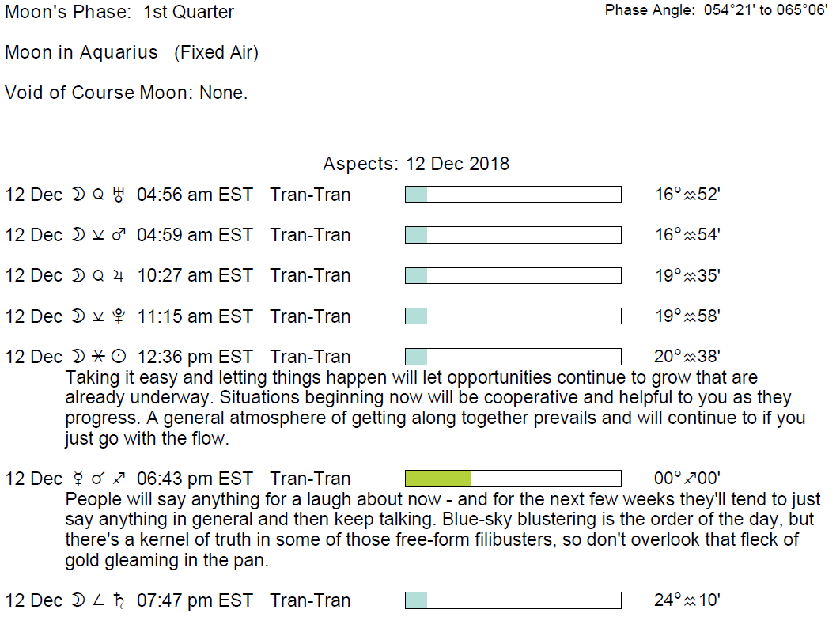This screenshot has height=617, width=840.
Task: Click the progress bar in the 04:56 am row
Action: pyautogui.click(x=513, y=195)
